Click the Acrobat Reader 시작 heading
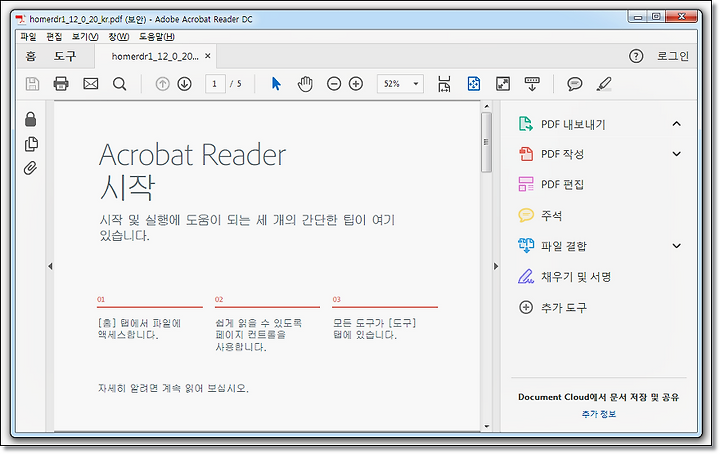The image size is (720, 454). tap(192, 170)
